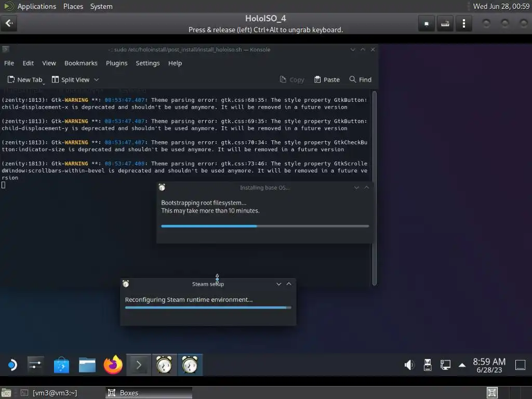Click Paste in the Konsole toolbar
The height and width of the screenshot is (399, 532).
click(327, 79)
